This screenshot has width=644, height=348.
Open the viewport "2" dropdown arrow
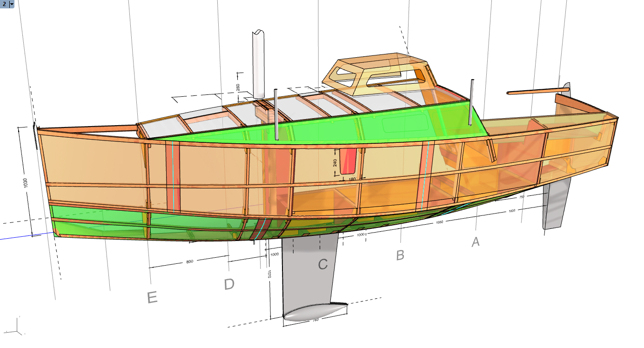click(11, 4)
